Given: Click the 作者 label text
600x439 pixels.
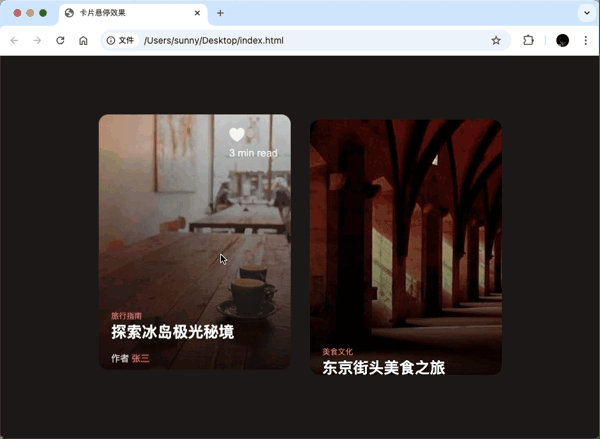Looking at the screenshot, I should coord(120,358).
